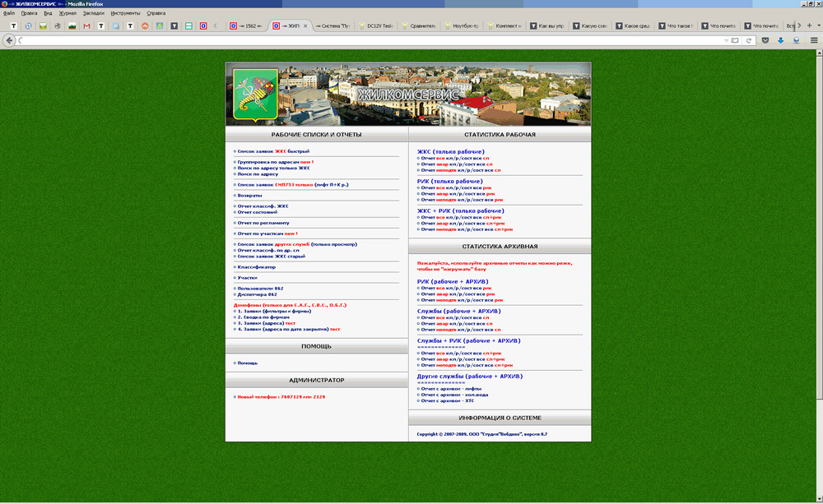
Task: Open the Инструменты menu
Action: [x=125, y=13]
